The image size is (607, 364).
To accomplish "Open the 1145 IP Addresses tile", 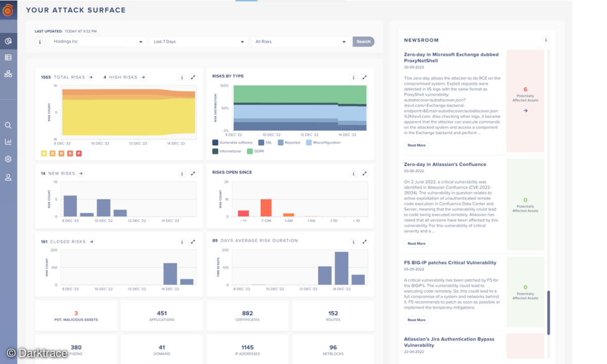I will pyautogui.click(x=247, y=349).
